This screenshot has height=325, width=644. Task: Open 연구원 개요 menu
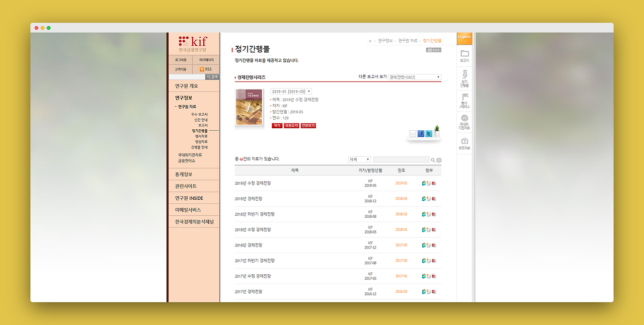point(187,86)
